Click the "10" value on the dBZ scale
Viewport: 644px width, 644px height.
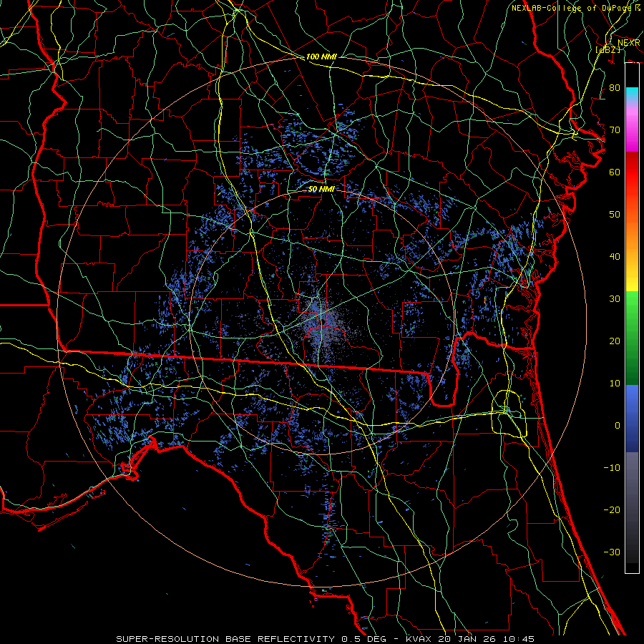tap(615, 384)
